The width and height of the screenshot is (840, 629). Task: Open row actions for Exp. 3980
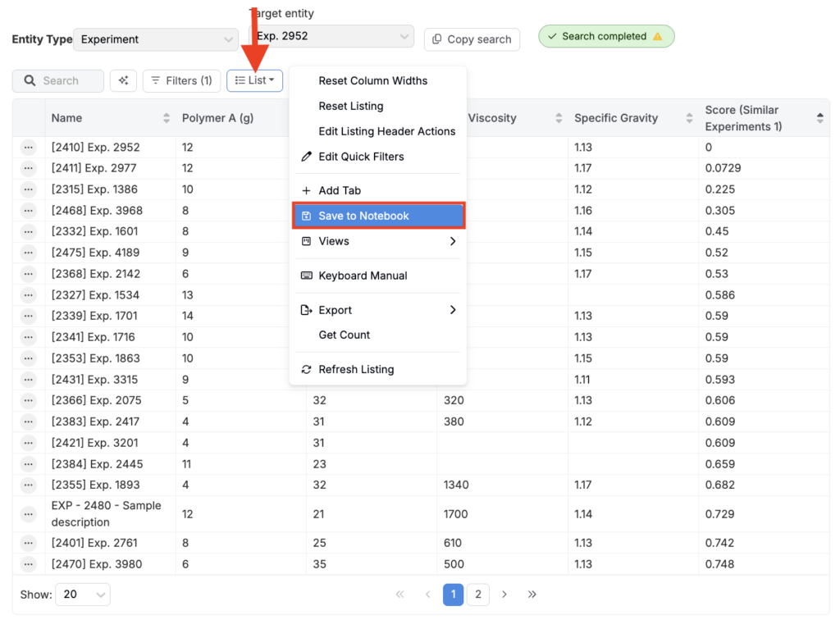click(x=29, y=564)
